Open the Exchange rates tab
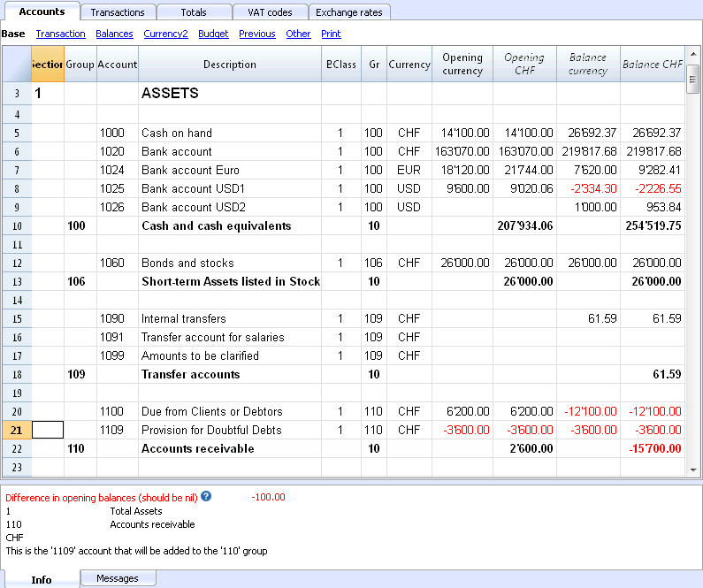 pos(349,12)
